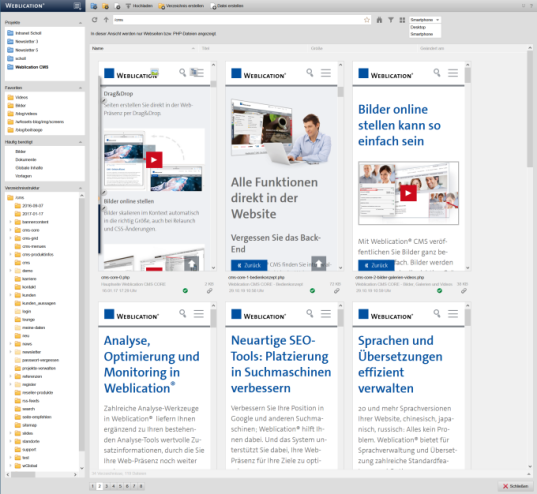Expand the referenzen folder node

11,376
